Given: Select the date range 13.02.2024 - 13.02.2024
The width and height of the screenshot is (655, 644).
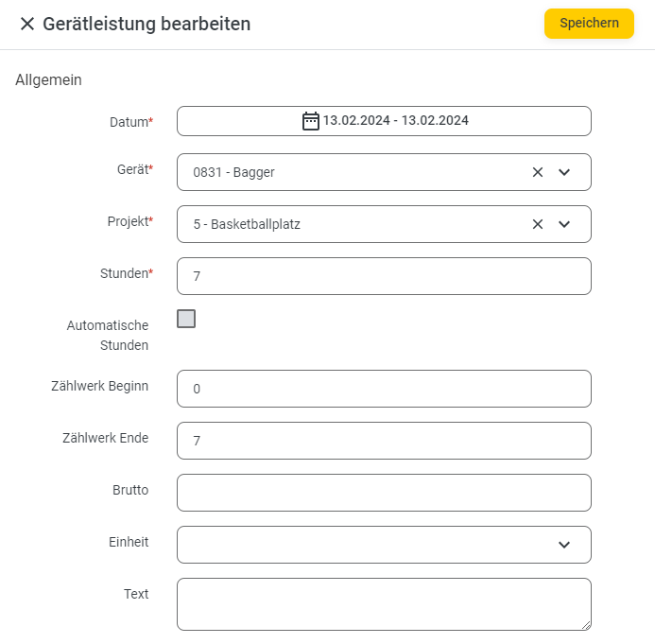Looking at the screenshot, I should pos(395,120).
